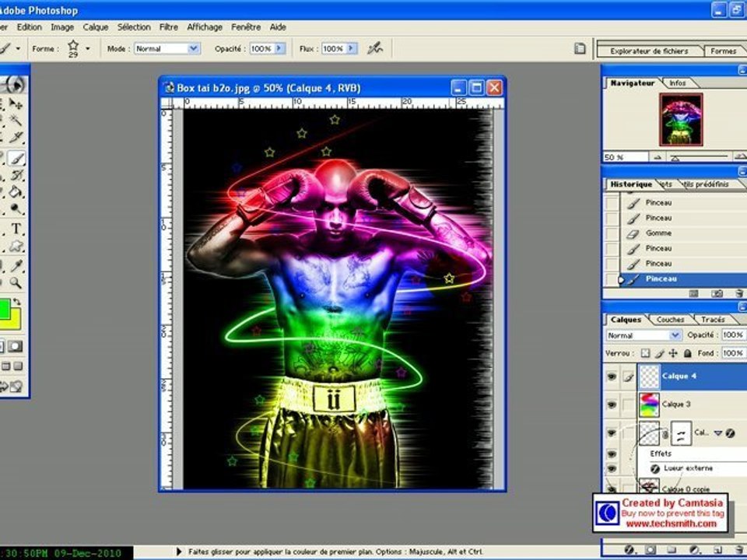Link Calque 3 using its link box

point(629,404)
